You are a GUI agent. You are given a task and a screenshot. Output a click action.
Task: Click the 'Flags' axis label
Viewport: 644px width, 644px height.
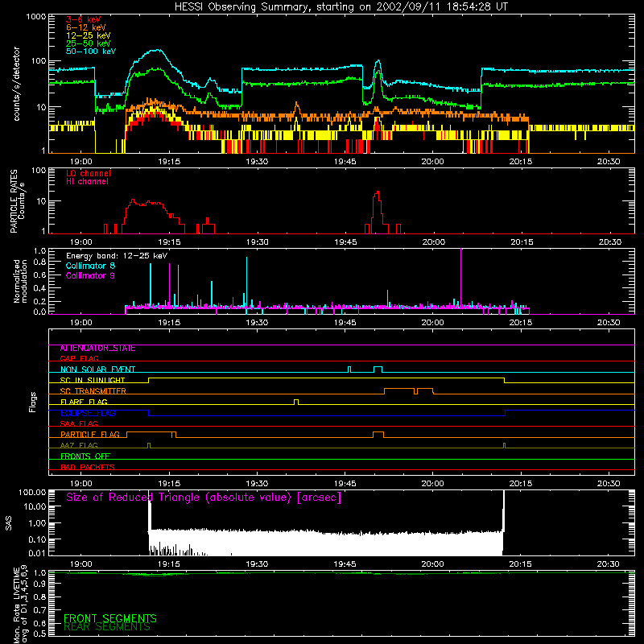click(x=33, y=402)
